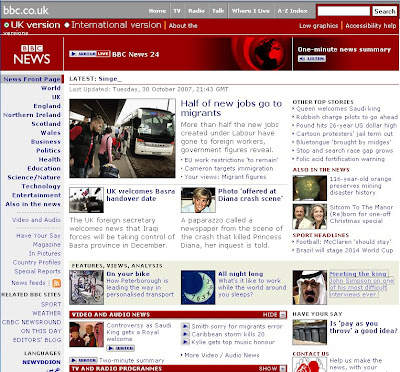Click the bbc.co.uk logo
This screenshot has height=372, width=400.
[x=26, y=10]
